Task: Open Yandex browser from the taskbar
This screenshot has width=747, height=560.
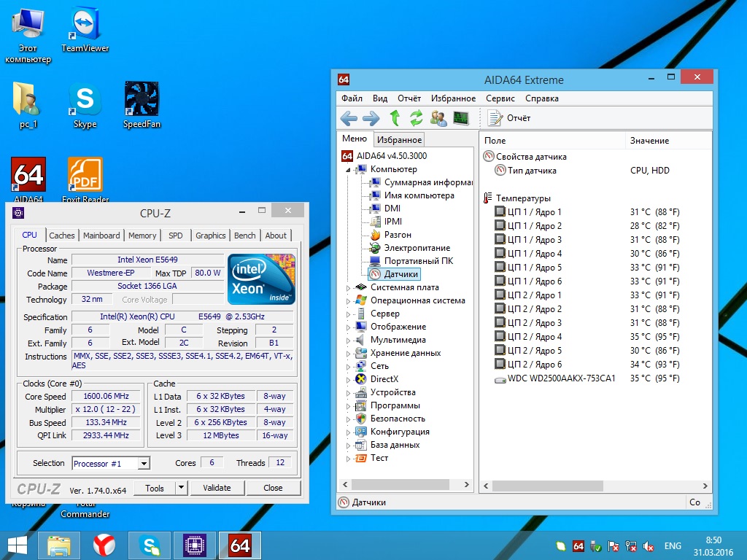Action: [104, 546]
